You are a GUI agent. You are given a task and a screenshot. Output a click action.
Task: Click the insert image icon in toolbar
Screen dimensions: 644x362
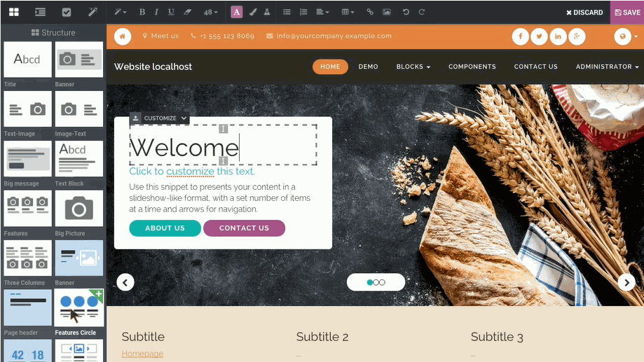(x=387, y=12)
